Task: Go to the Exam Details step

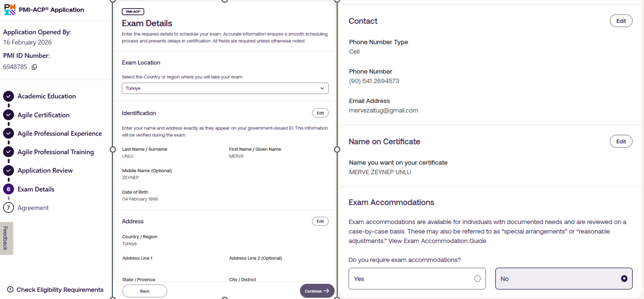Action: click(36, 189)
